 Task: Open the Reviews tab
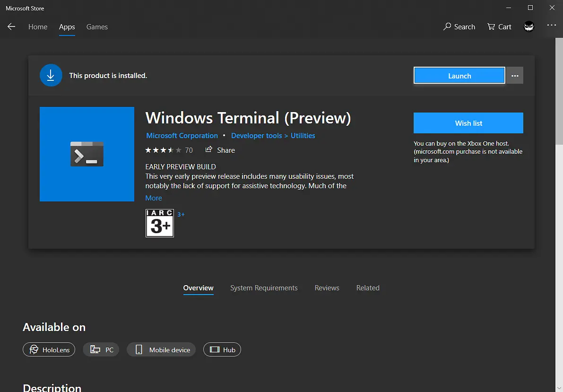[x=327, y=287]
